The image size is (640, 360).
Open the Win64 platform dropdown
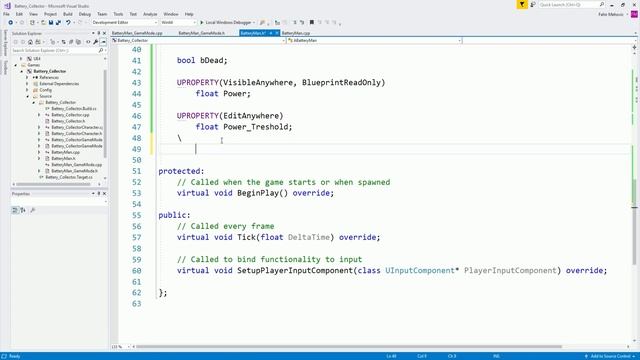coord(178,22)
